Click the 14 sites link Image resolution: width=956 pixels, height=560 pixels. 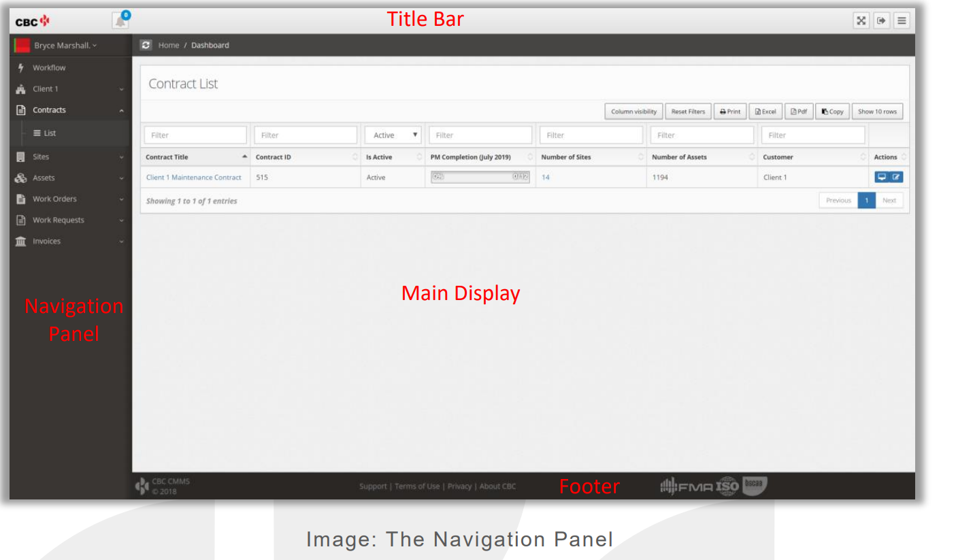point(546,177)
